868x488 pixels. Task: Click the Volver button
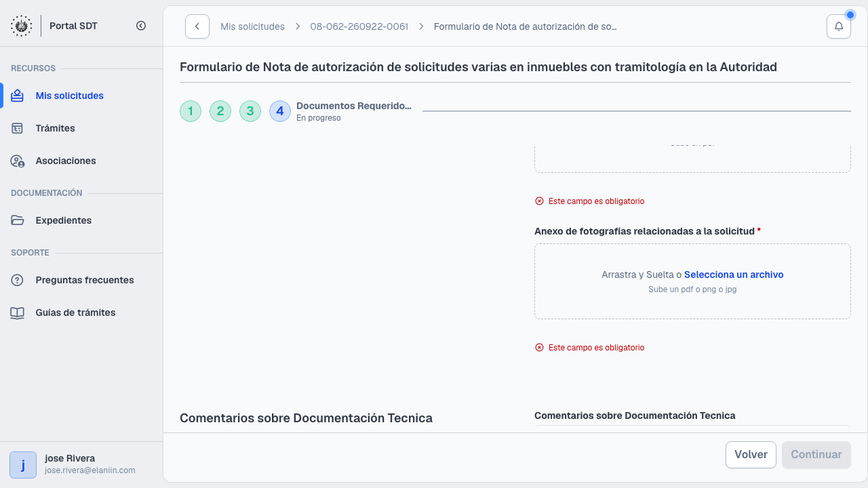[751, 455]
